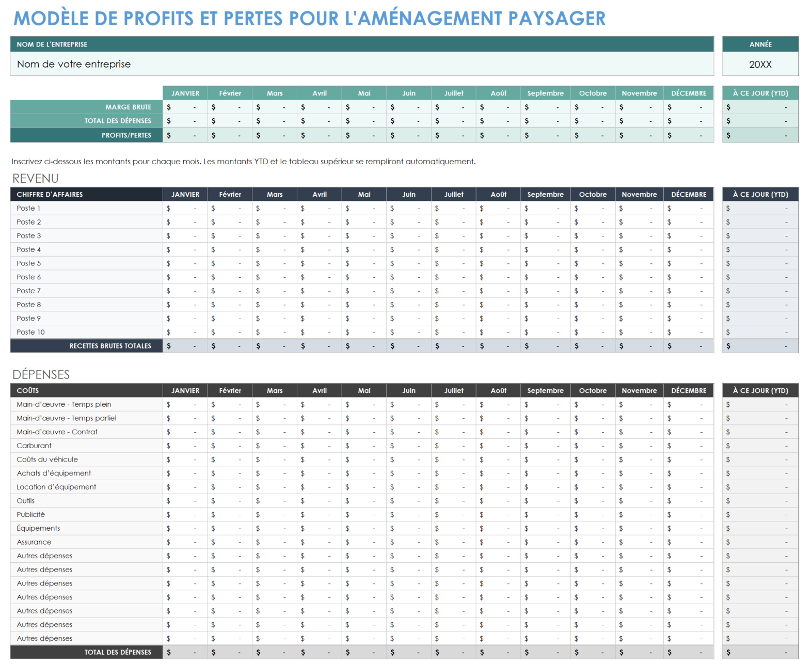
Task: Select the title 'MODÈLE DE PROFITS ET PERTES'
Action: pyautogui.click(x=149, y=19)
